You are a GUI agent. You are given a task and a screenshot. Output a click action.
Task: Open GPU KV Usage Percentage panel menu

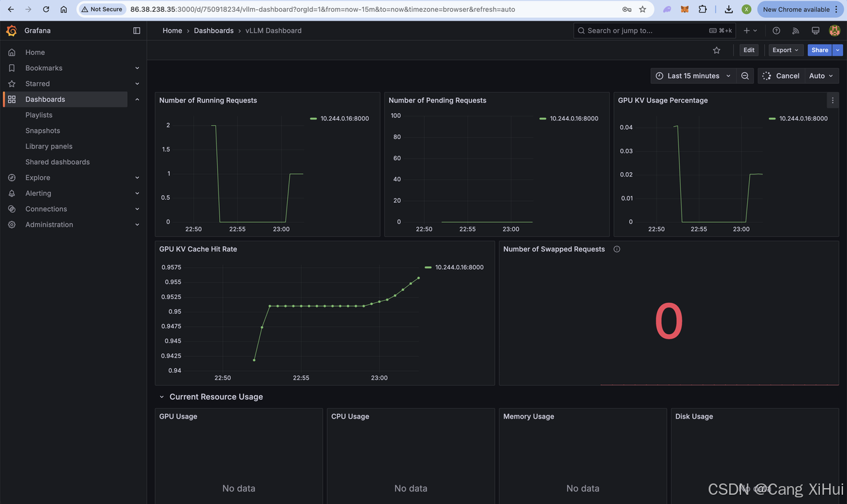coord(832,100)
